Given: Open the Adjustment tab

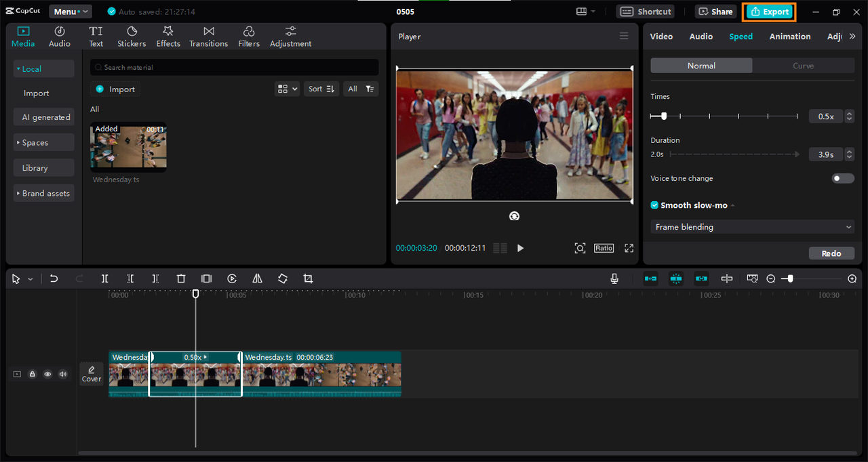Looking at the screenshot, I should [x=291, y=37].
